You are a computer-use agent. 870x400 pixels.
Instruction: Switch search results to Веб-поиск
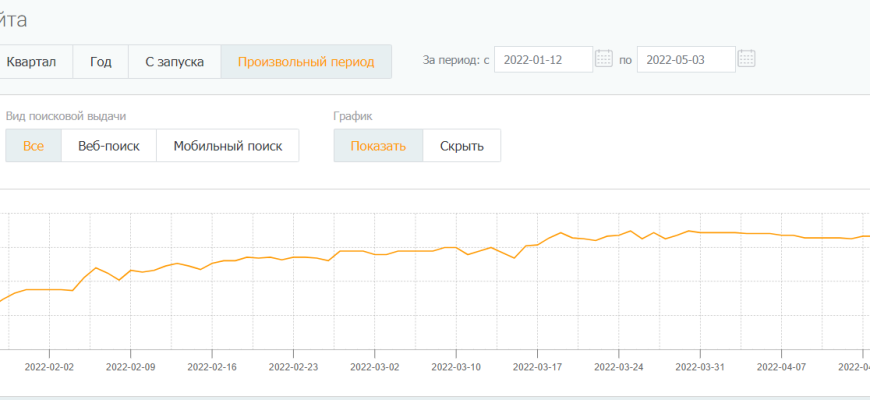click(109, 146)
